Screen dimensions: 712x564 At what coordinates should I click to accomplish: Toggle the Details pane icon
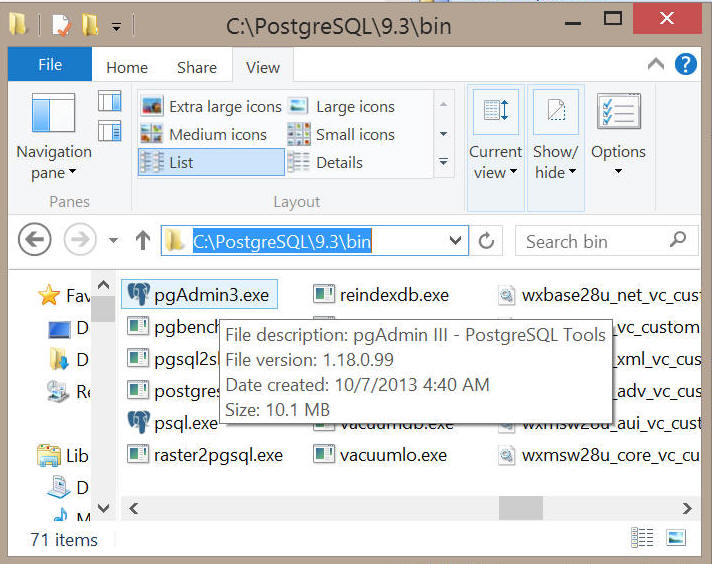109,131
